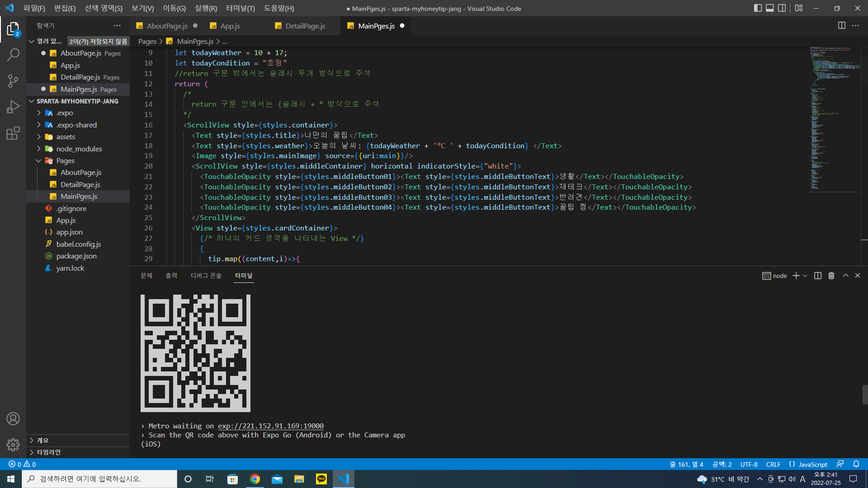
Task: Toggle the primary side bar visibility
Action: click(x=758, y=8)
